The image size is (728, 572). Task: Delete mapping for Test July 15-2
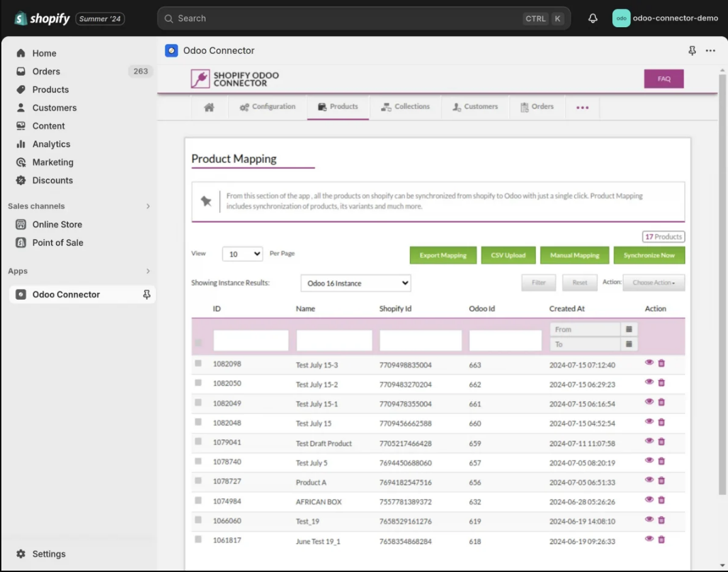pyautogui.click(x=661, y=383)
